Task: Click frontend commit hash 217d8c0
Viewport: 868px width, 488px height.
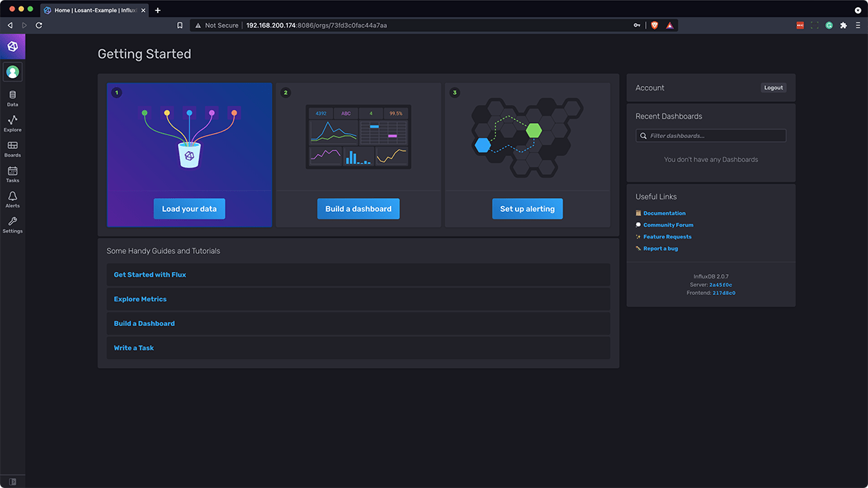Action: tap(724, 293)
